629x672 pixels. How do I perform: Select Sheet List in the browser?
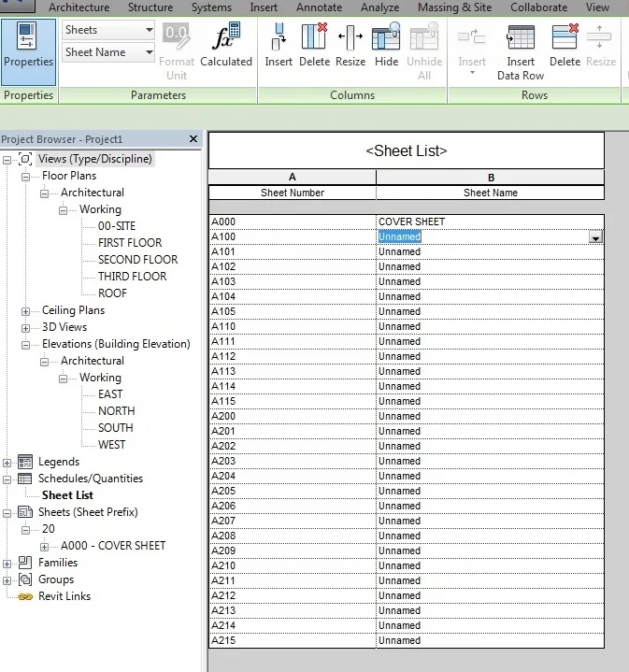pyautogui.click(x=67, y=495)
